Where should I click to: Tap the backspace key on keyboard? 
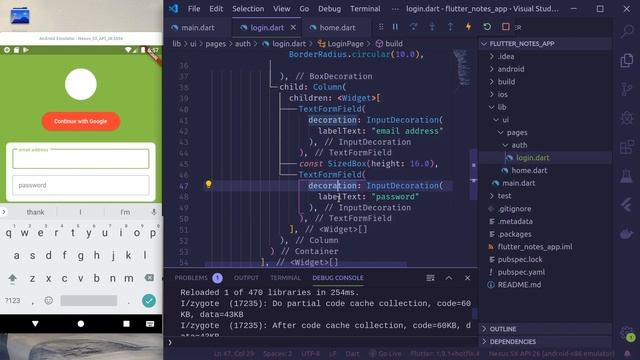(149, 278)
